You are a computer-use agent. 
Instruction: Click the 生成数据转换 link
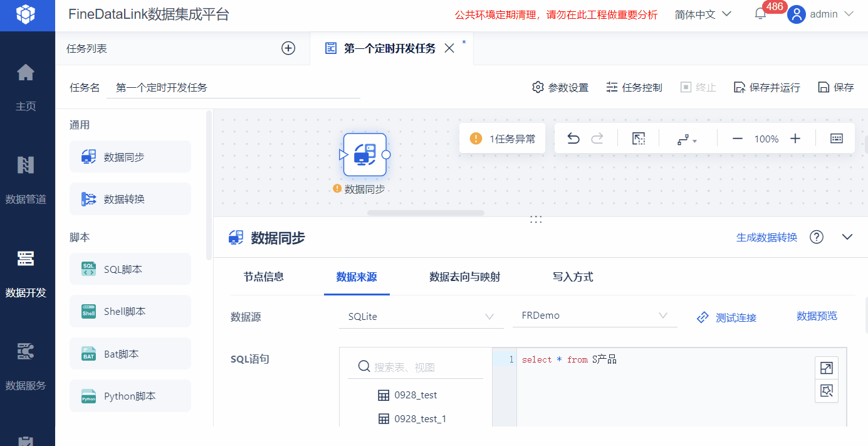[x=766, y=237]
